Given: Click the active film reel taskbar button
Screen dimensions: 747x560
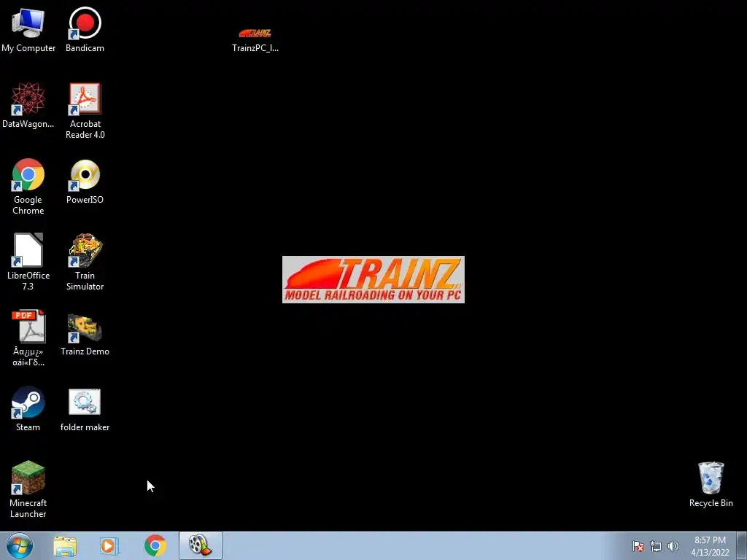Looking at the screenshot, I should [201, 545].
